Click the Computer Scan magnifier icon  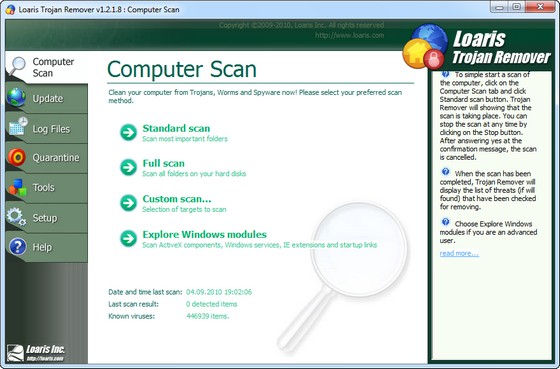coord(17,66)
